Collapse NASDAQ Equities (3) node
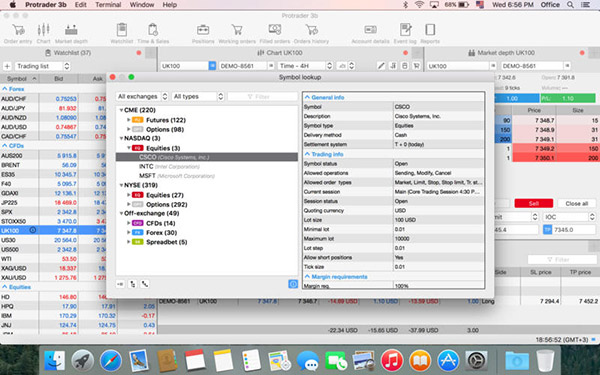 pyautogui.click(x=129, y=148)
